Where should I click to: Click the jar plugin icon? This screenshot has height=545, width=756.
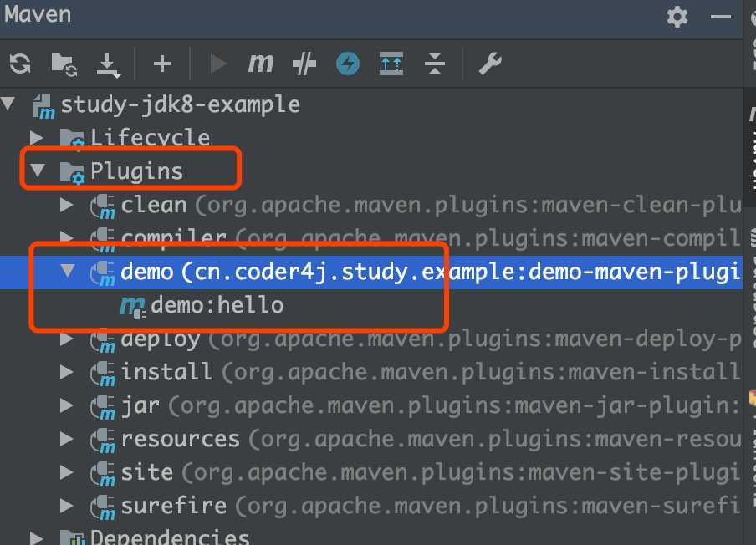click(103, 407)
